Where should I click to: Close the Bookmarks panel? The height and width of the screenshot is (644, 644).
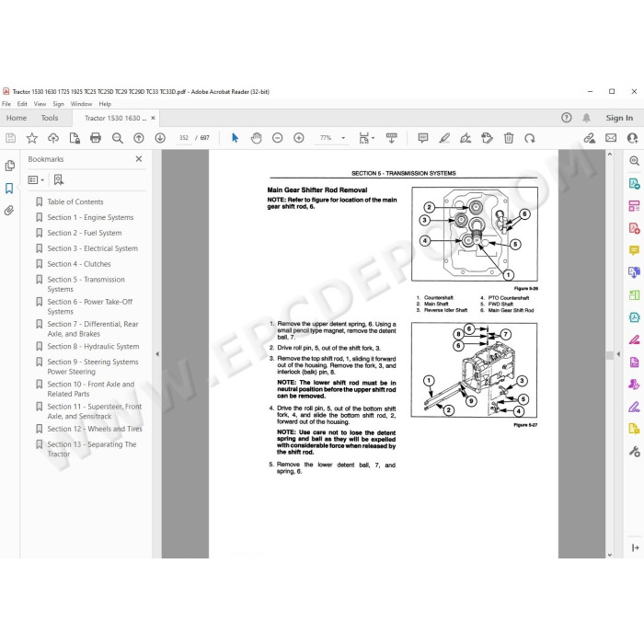point(139,159)
